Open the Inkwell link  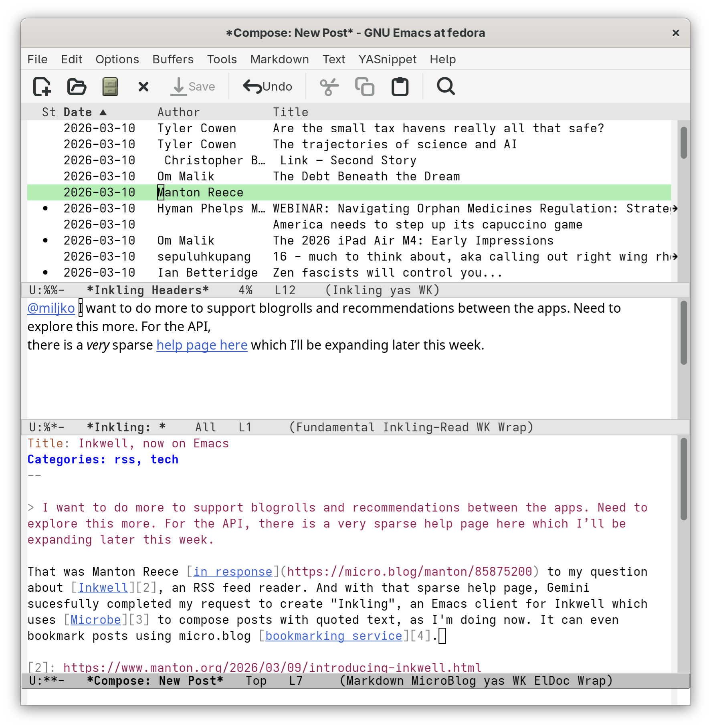click(x=103, y=587)
